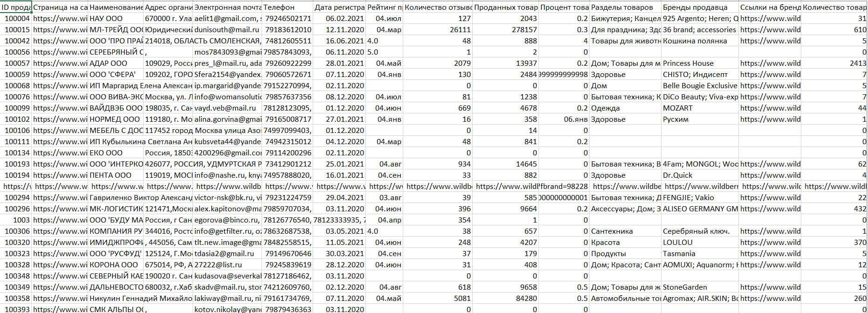This screenshot has height=313, width=868.
Task: Select sold goods cell 13937
Action: coord(505,63)
